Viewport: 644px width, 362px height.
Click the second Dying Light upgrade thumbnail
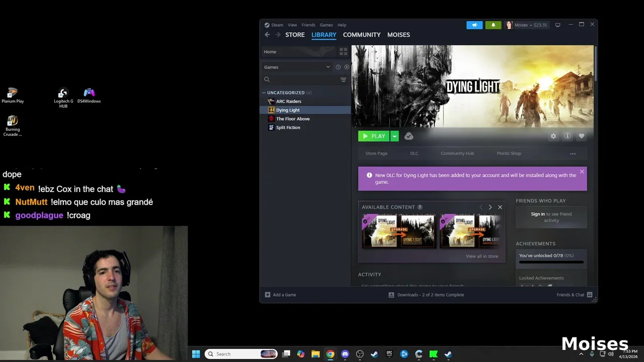pyautogui.click(x=470, y=231)
